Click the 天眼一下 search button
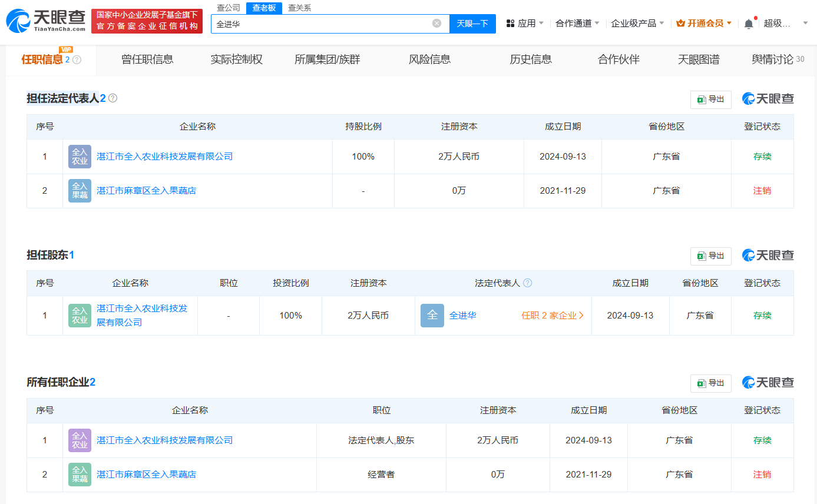 [x=473, y=24]
